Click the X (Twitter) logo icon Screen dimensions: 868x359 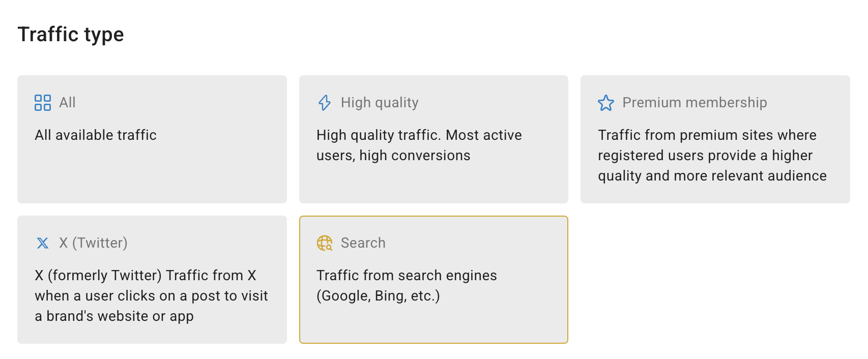[x=43, y=243]
